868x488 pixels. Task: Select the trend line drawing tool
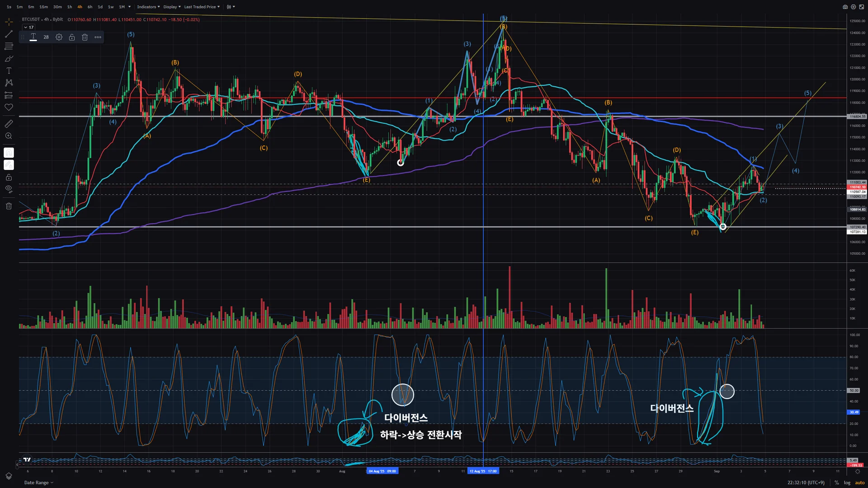pyautogui.click(x=9, y=34)
